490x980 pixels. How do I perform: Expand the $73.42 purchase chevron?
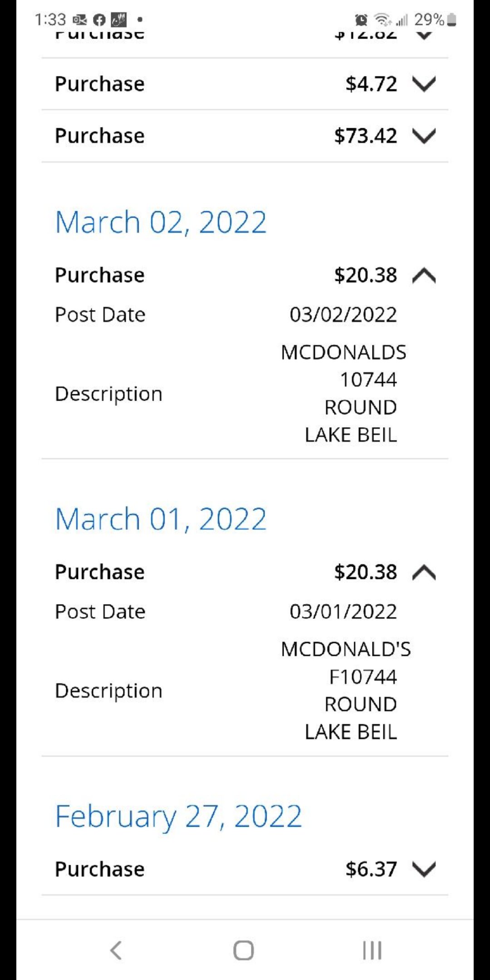coord(424,136)
